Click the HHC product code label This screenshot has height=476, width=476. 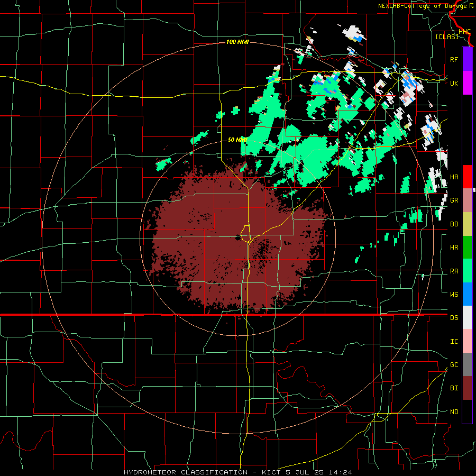[x=464, y=32]
